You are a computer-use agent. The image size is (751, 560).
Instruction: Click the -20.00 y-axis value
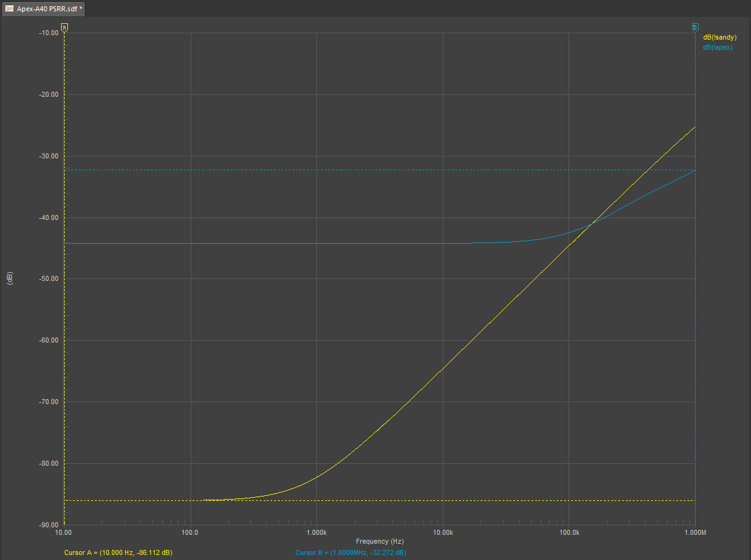point(48,95)
